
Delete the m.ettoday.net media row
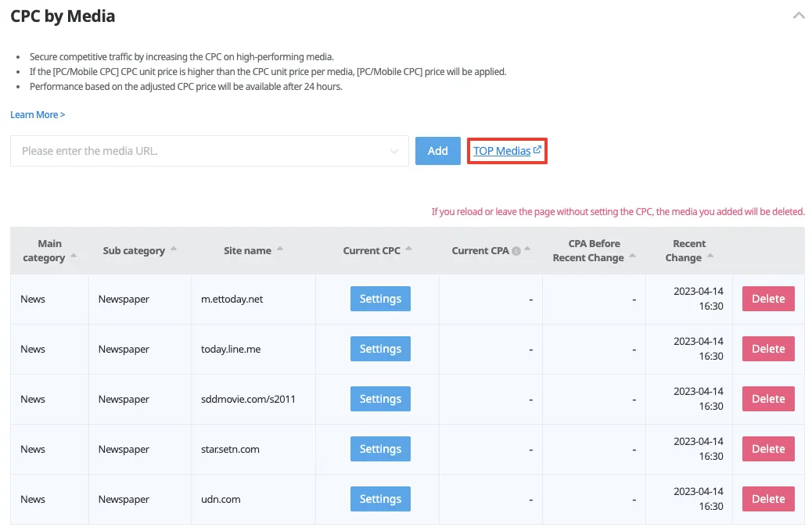pyautogui.click(x=768, y=299)
